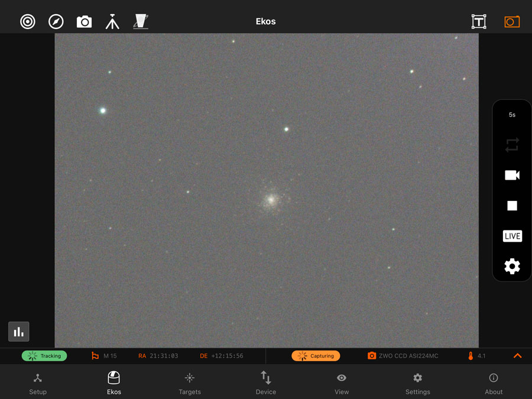Click the ZWO CCD ASI224MC camera name
The image size is (532, 399).
tap(408, 356)
